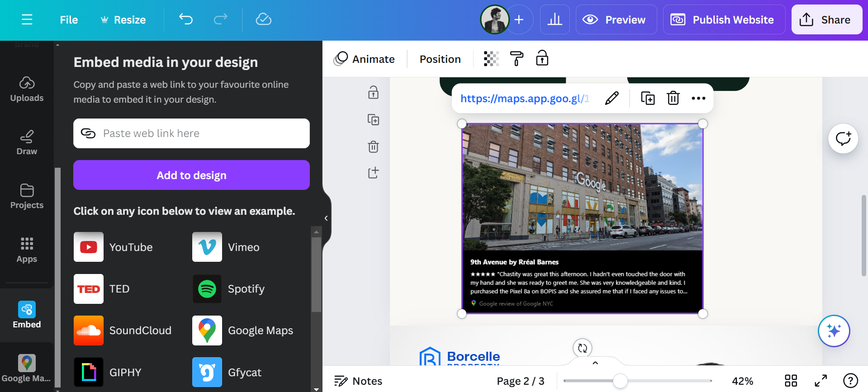Open the insights bar chart icon
This screenshot has height=392, width=868.
coord(555,19)
